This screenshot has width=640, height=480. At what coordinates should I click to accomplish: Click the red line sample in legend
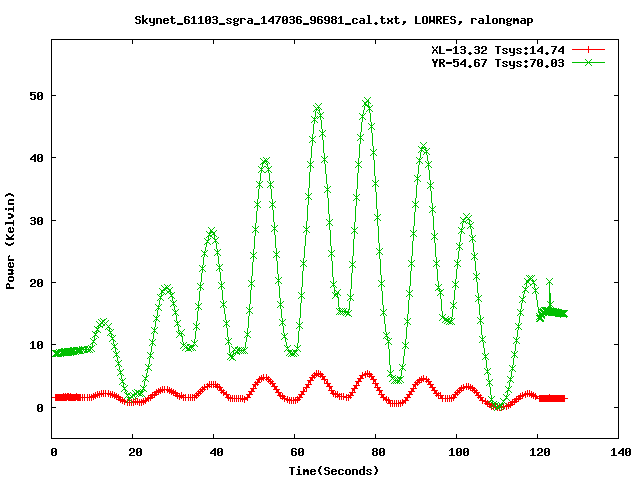[x=590, y=49]
